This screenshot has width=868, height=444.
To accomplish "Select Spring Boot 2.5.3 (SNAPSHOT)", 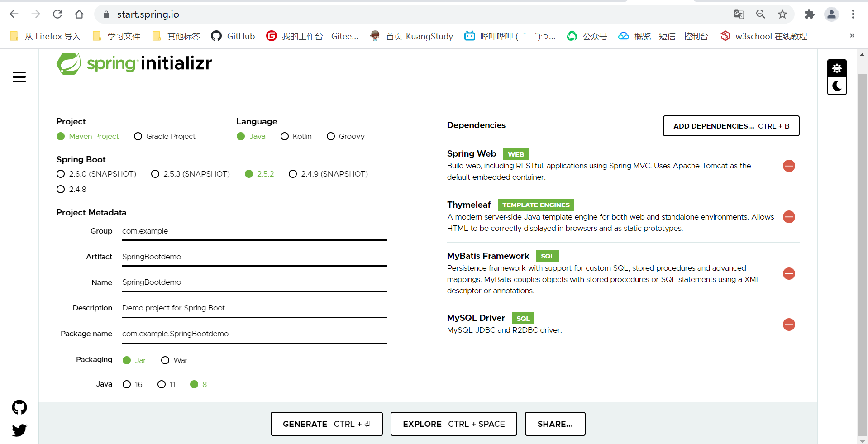I will 191,174.
